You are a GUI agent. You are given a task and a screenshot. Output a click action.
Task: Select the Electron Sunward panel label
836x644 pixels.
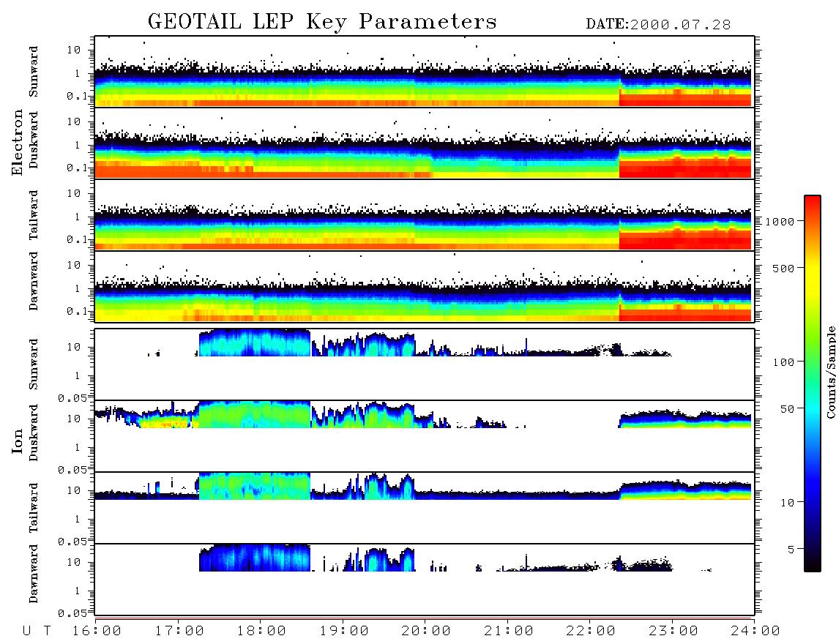click(34, 72)
